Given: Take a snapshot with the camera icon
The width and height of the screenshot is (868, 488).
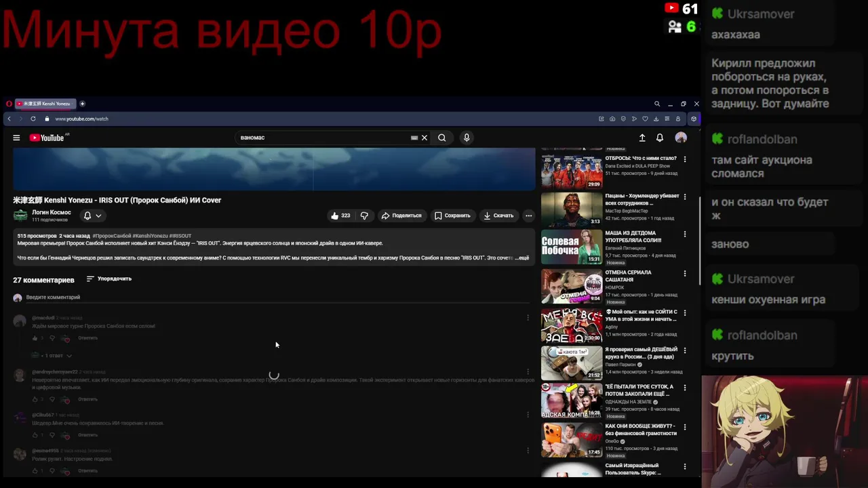Looking at the screenshot, I should (612, 119).
